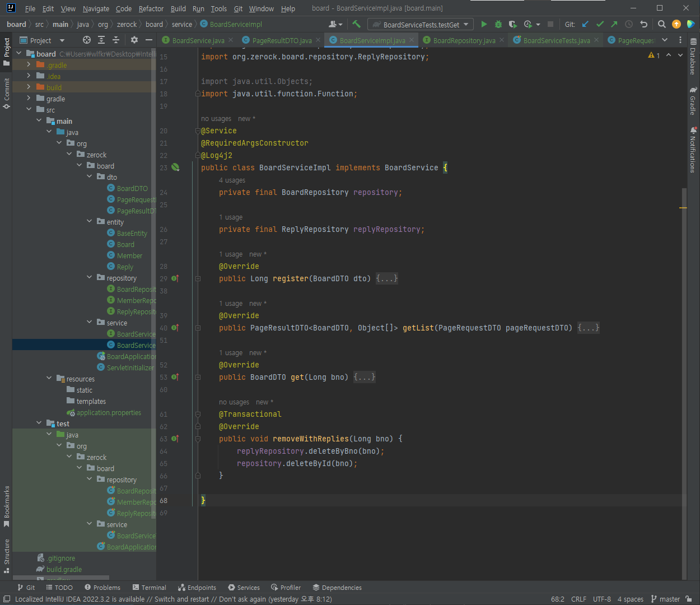Toggle the Bookmarks tool window
Screen dimensions: 700x605
pos(7,506)
